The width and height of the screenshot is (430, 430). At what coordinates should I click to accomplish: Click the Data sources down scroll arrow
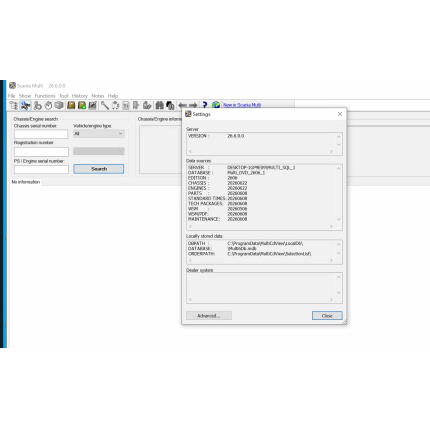click(339, 219)
